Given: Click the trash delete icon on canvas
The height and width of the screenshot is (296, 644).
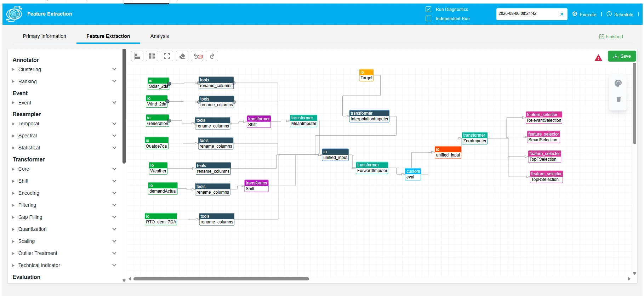Looking at the screenshot, I should point(619,99).
